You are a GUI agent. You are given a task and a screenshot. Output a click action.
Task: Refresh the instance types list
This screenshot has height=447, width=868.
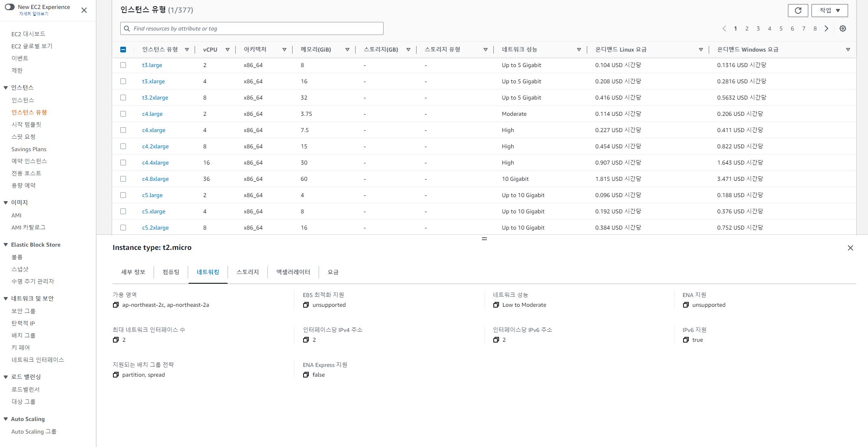pyautogui.click(x=798, y=11)
